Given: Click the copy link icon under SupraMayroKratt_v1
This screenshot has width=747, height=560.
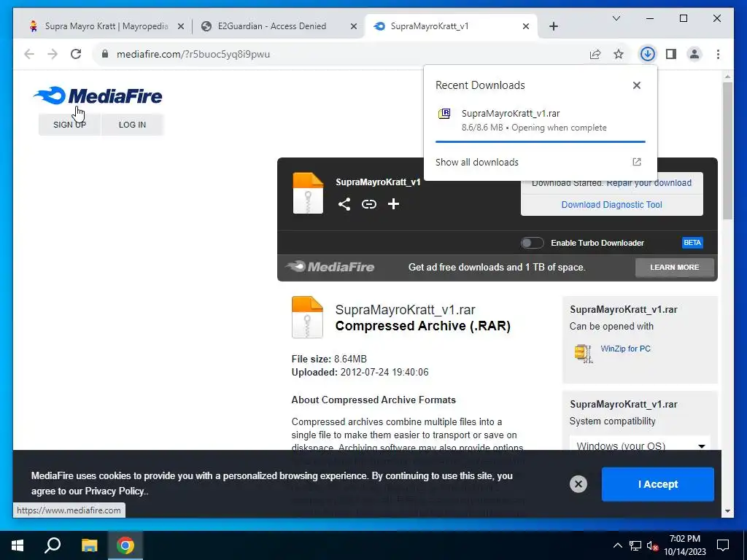Looking at the screenshot, I should point(368,204).
